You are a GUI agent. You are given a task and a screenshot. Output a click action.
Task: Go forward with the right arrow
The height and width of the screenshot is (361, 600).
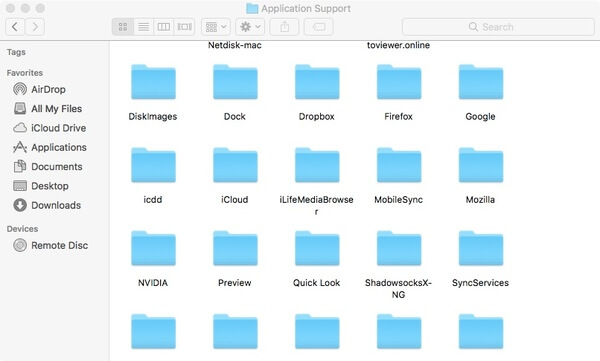click(x=35, y=27)
